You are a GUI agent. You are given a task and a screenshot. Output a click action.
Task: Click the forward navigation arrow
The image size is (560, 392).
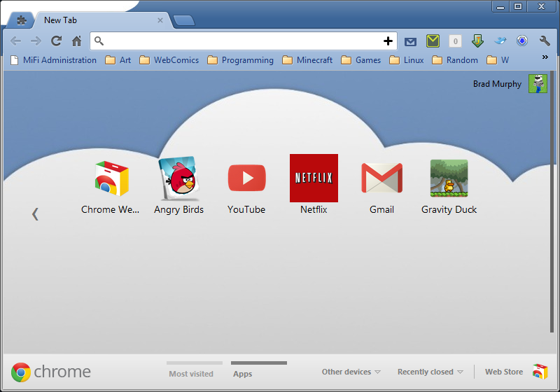[36, 41]
